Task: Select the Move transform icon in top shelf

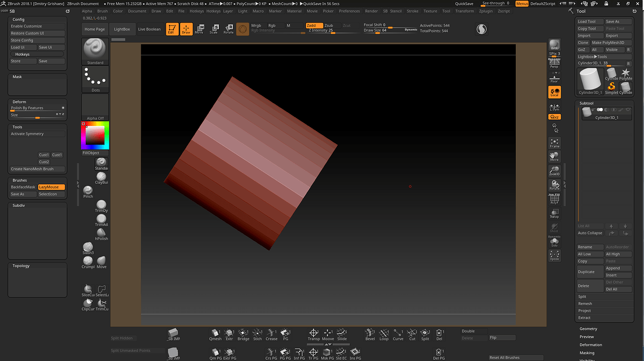Action: pyautogui.click(x=199, y=29)
